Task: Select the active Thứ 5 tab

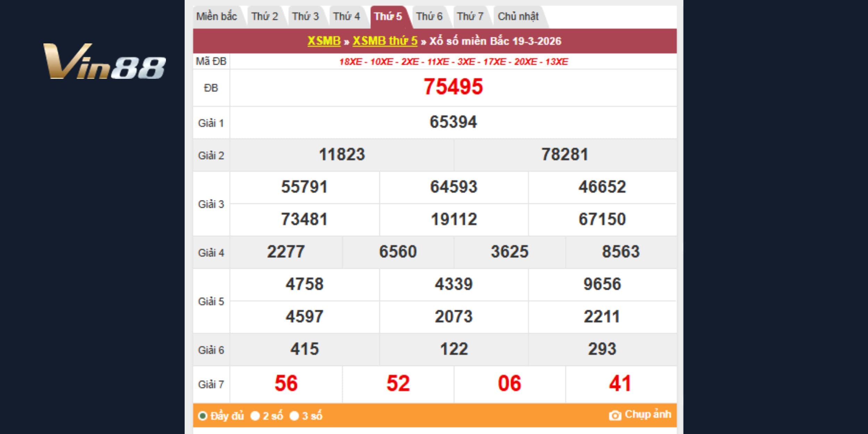Action: point(388,16)
